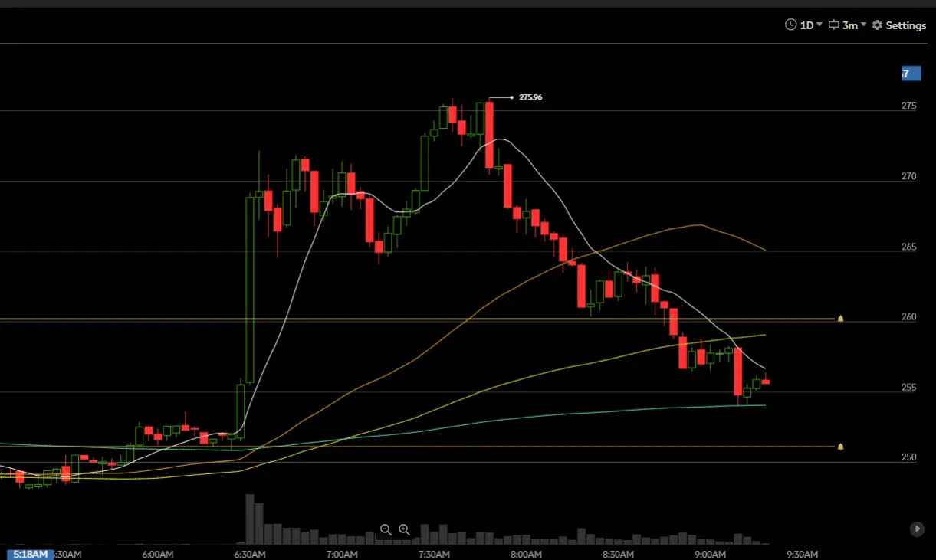Click the clock icon beside 1D

[791, 25]
